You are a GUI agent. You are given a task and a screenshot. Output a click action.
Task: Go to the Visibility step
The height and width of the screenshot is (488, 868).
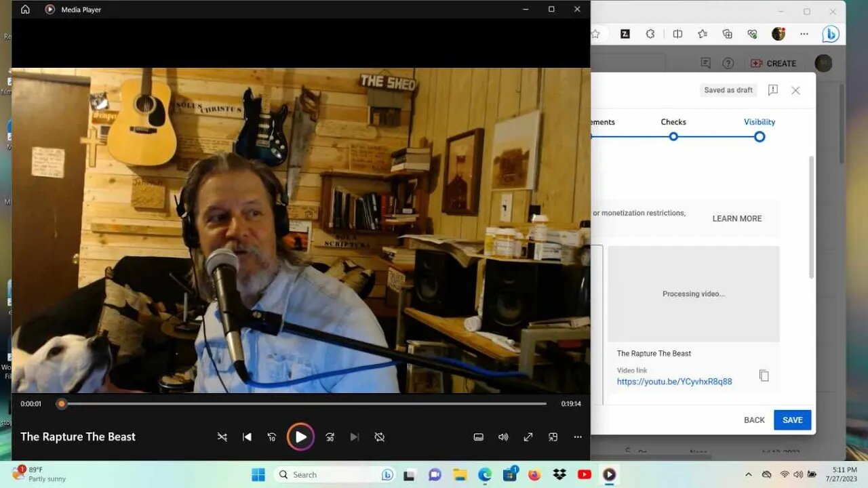[759, 128]
